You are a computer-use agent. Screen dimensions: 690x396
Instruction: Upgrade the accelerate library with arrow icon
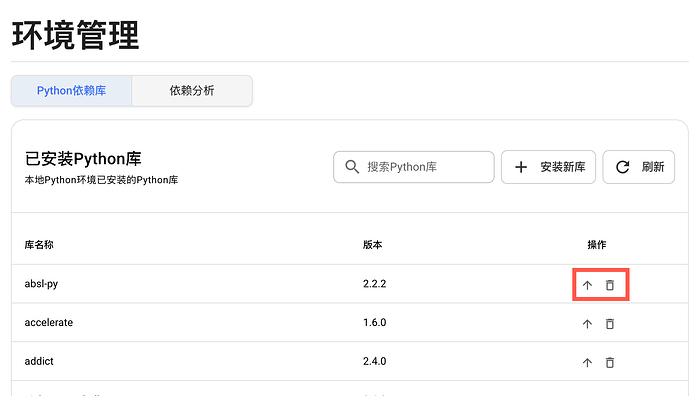tap(587, 324)
